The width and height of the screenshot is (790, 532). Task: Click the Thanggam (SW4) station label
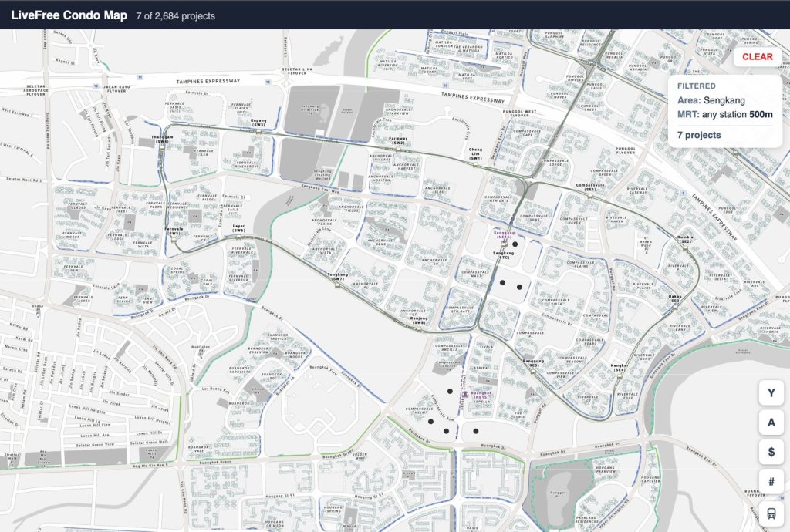pyautogui.click(x=162, y=139)
